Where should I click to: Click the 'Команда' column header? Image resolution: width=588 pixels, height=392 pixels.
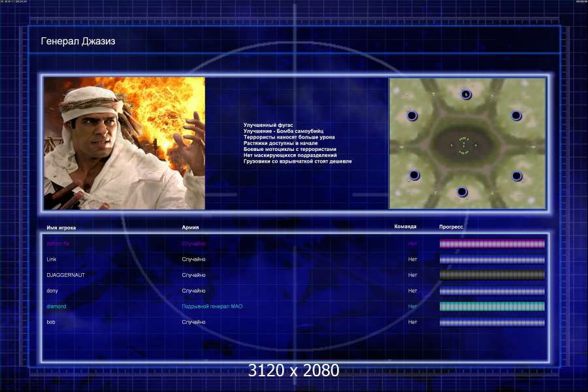click(x=405, y=227)
